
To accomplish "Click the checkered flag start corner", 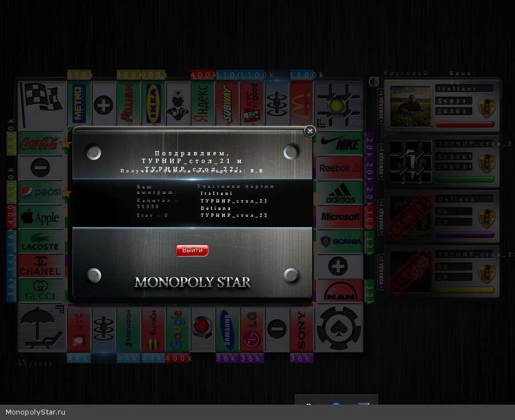I will (41, 104).
